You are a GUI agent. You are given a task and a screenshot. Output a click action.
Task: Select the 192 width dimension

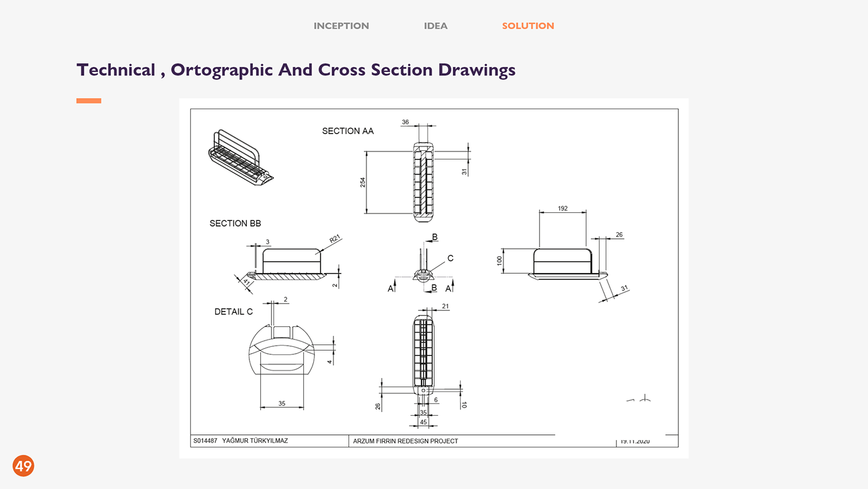point(562,209)
